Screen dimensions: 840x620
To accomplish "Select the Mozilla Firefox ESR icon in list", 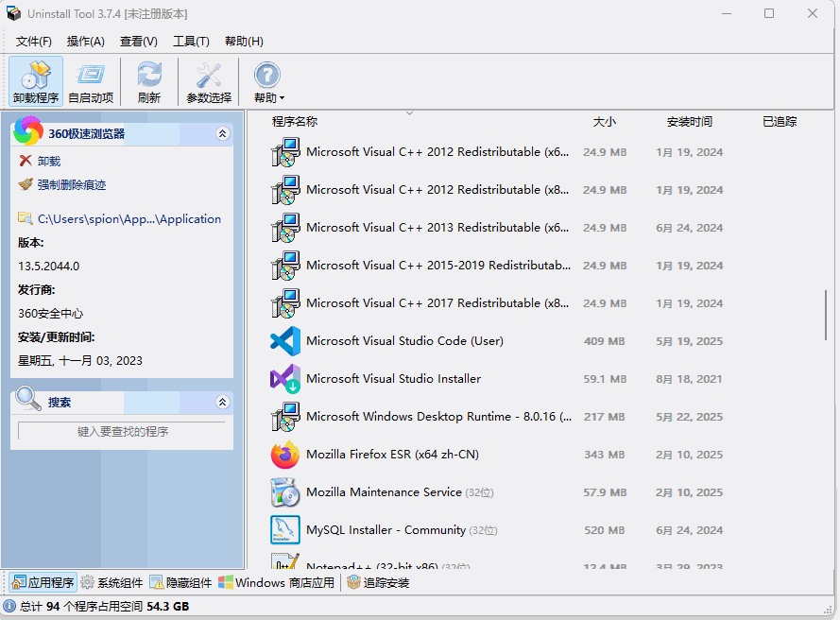I will click(284, 455).
